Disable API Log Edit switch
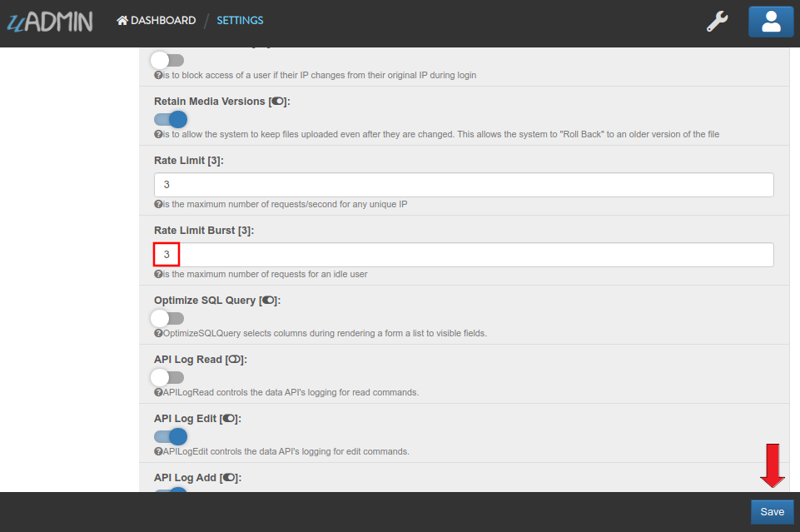The image size is (800, 532). [171, 436]
